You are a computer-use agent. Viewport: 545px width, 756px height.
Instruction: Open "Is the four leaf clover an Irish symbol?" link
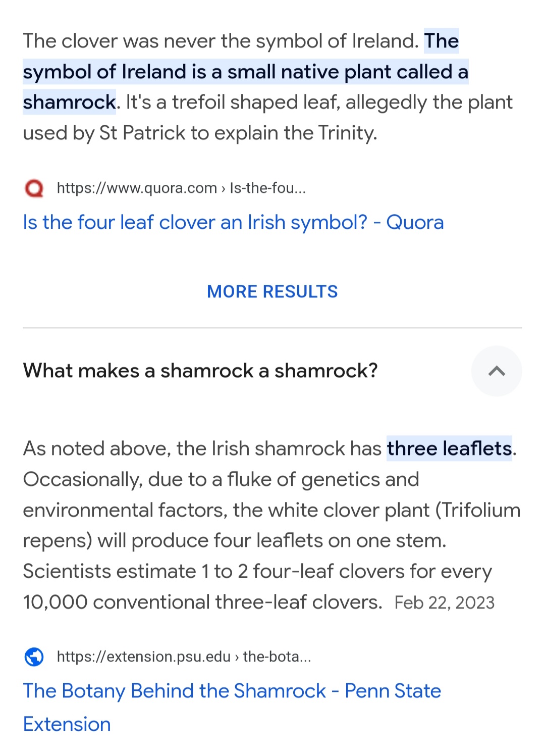point(233,223)
